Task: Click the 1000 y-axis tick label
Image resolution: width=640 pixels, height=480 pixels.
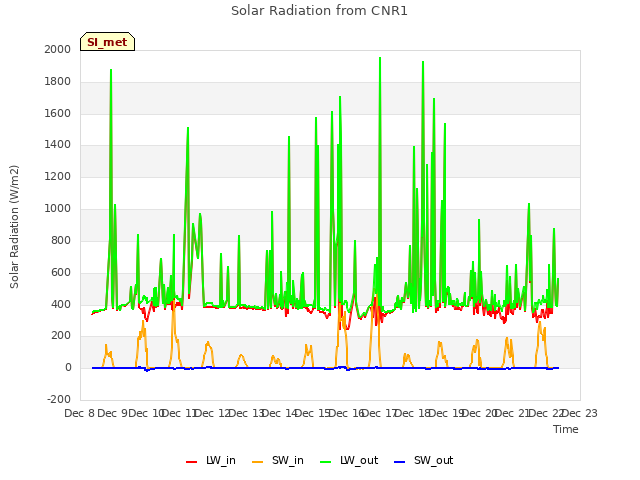Action: click(58, 208)
